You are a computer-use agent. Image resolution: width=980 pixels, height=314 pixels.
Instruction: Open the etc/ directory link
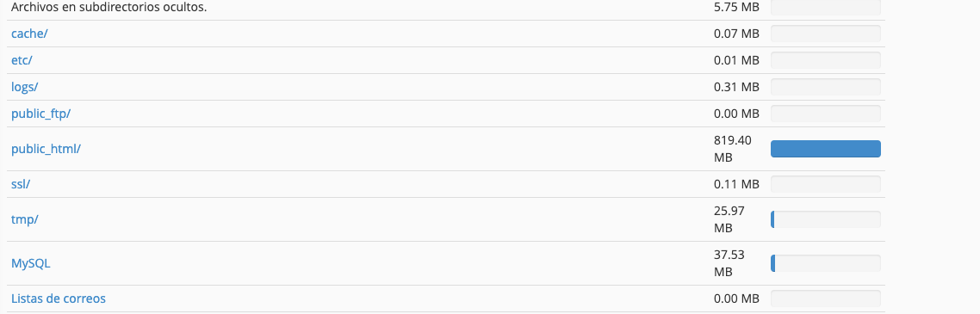[22, 60]
